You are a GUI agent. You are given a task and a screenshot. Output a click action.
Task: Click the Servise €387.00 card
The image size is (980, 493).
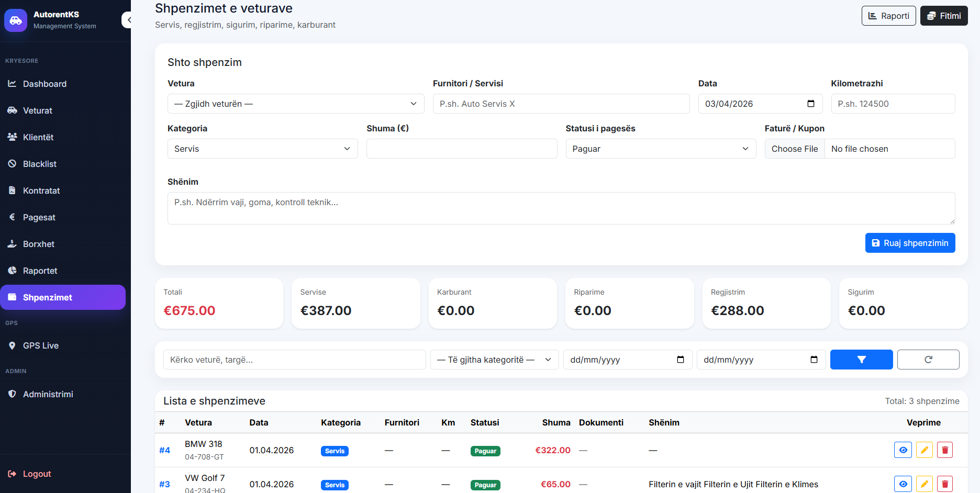click(356, 304)
